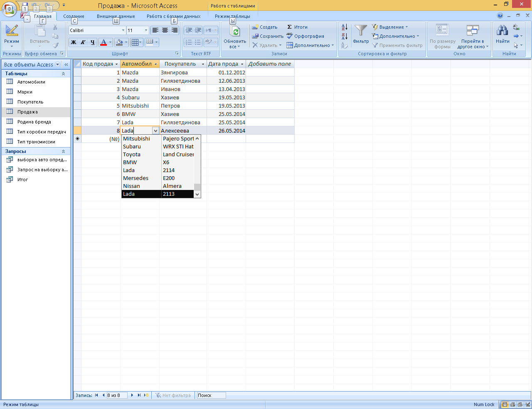Open the font size 11 dropdown
Viewport: 532px width, 409px height.
[146, 30]
